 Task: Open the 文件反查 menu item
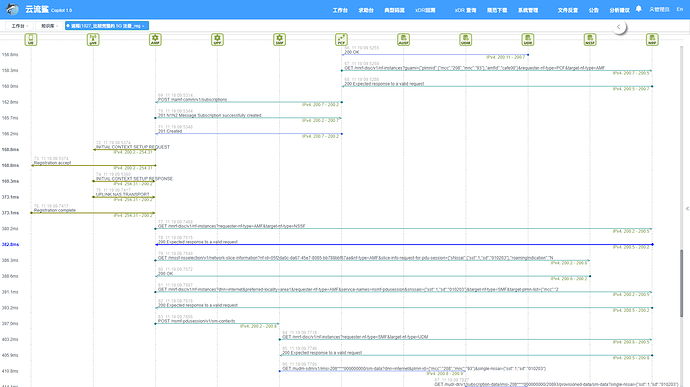click(x=568, y=10)
